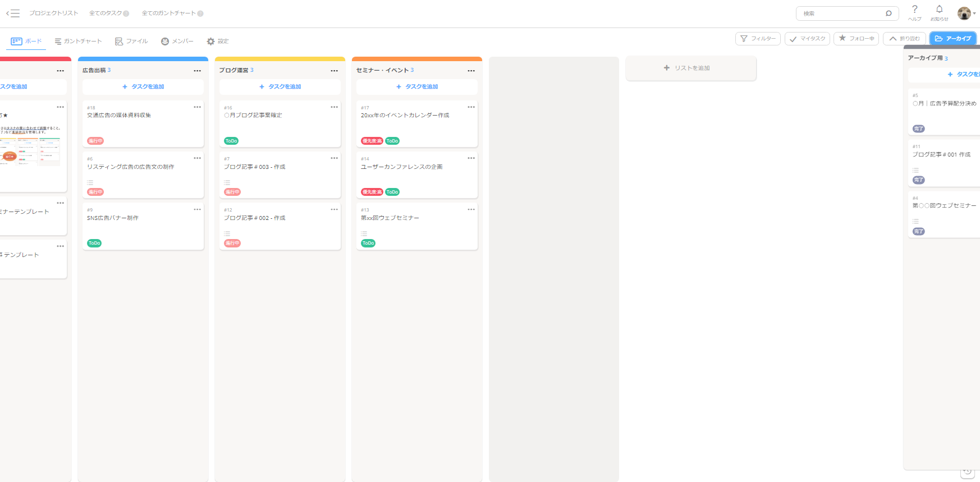
Task: Open 広告出稿 list options menu
Action: pos(197,71)
